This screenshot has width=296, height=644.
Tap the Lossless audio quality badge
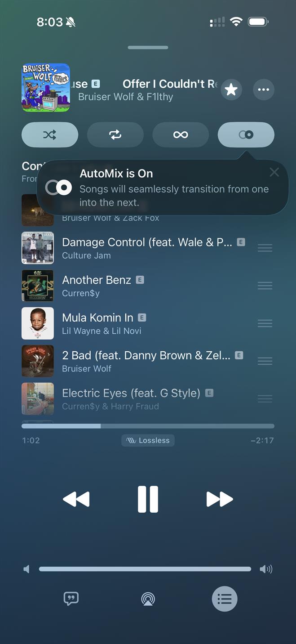(148, 440)
